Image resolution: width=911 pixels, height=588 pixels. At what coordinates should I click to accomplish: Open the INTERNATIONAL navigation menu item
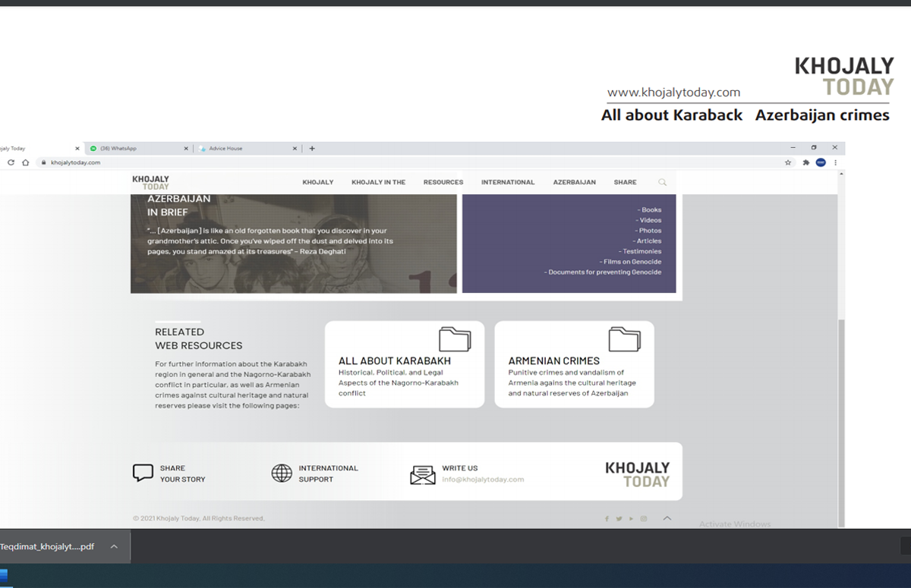point(508,182)
